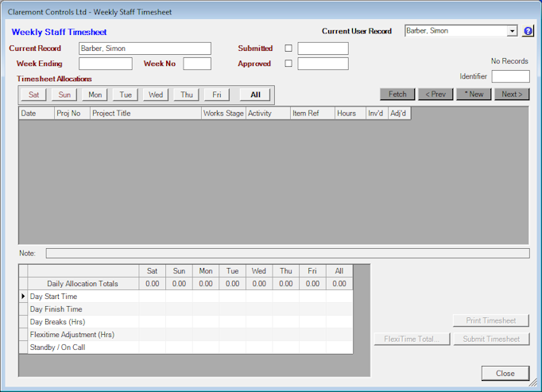Click the Sat column header in totals grid
This screenshot has height=392, width=542.
(152, 271)
